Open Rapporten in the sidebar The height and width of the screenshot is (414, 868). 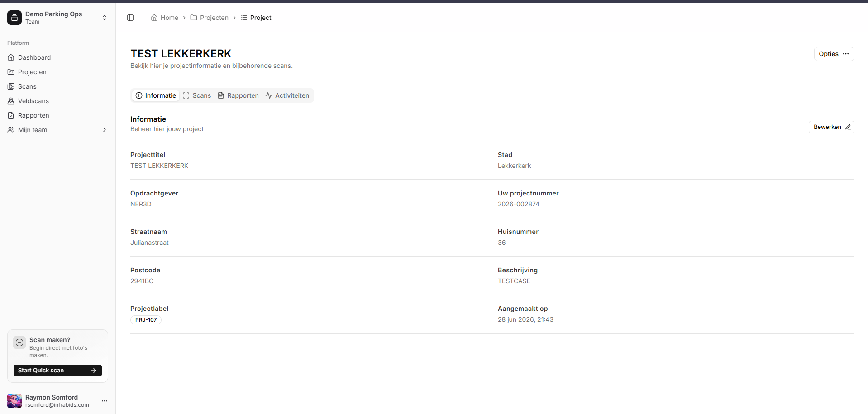click(57, 115)
